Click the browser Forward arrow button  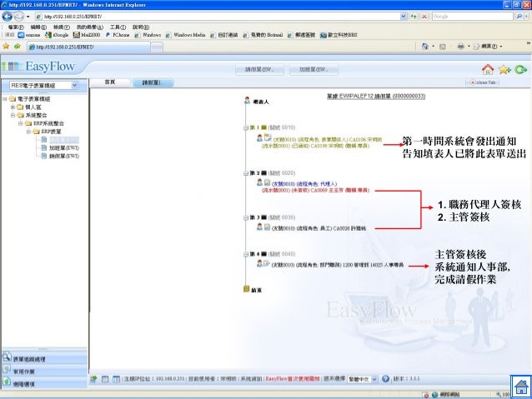18,17
